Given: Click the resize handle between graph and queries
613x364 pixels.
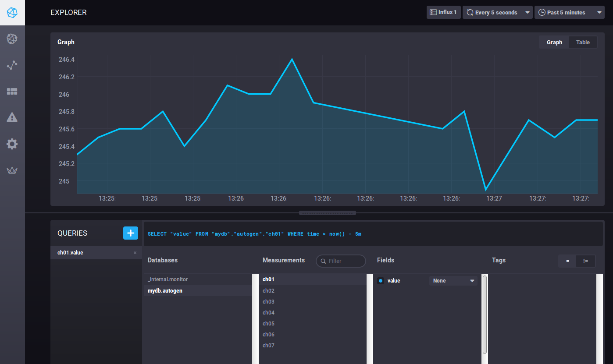Looking at the screenshot, I should tap(328, 213).
